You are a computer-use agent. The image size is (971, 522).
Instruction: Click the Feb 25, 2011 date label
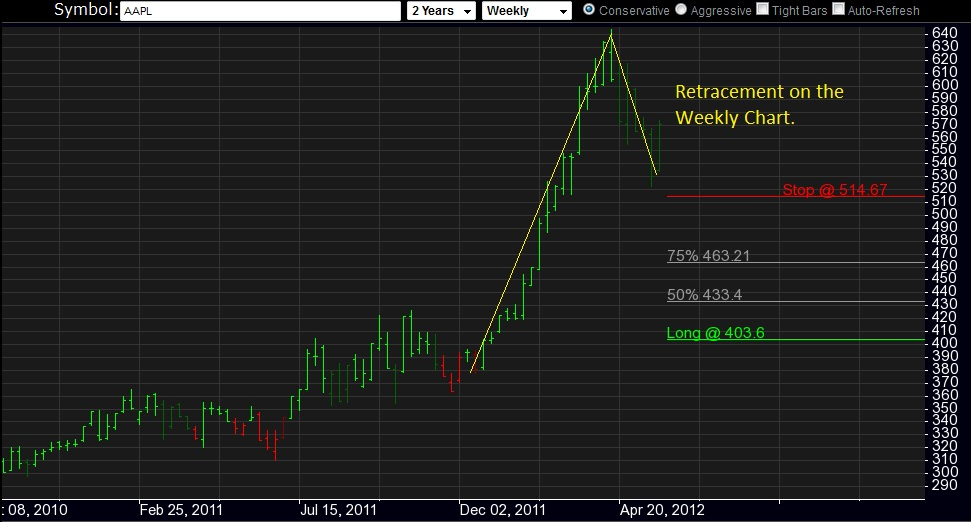pos(181,510)
